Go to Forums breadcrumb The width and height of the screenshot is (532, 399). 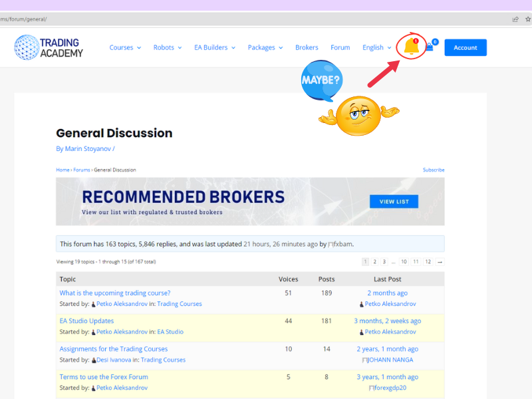[82, 170]
